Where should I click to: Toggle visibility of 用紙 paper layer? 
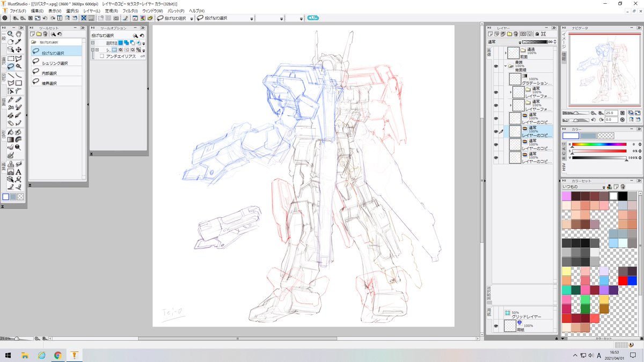tap(496, 325)
